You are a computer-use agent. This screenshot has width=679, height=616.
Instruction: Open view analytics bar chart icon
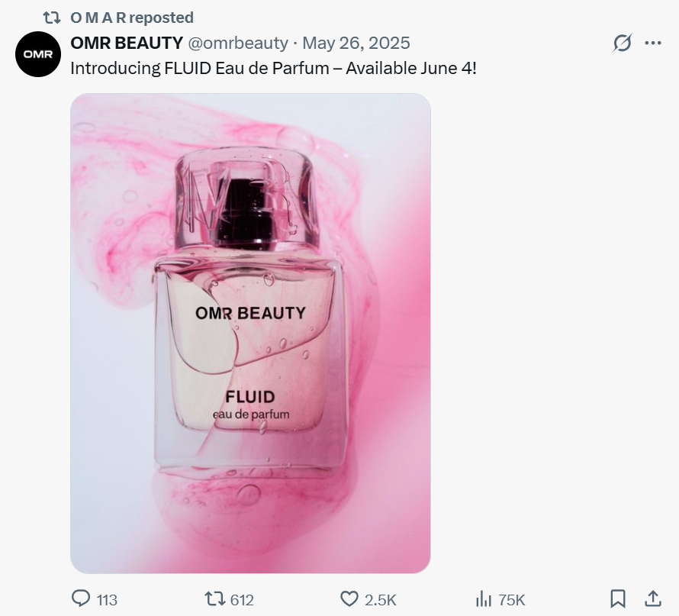(483, 598)
